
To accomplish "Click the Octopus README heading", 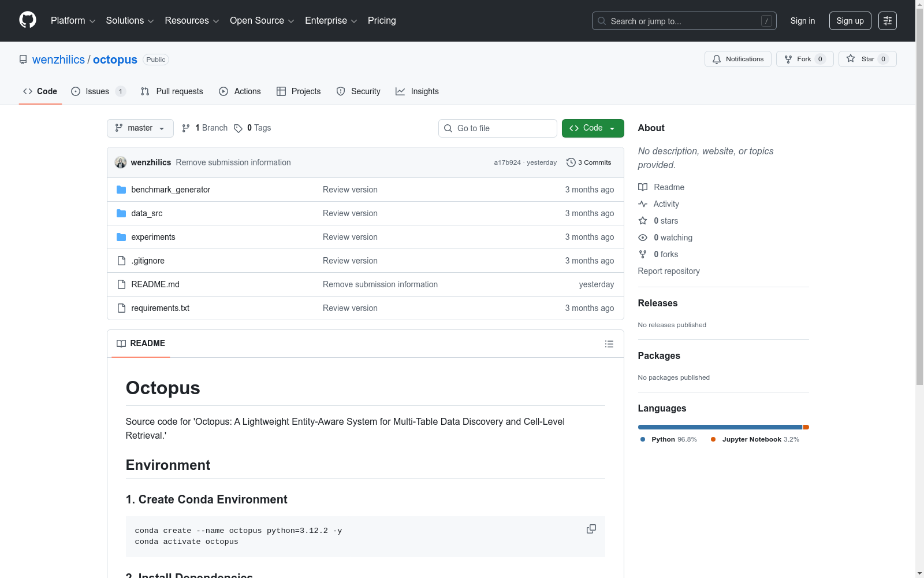I will coord(163,388).
